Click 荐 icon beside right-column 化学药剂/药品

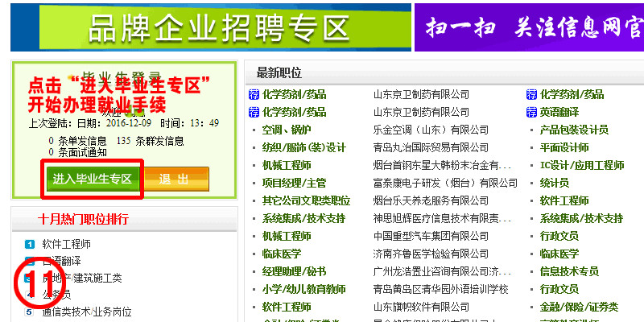click(x=532, y=94)
